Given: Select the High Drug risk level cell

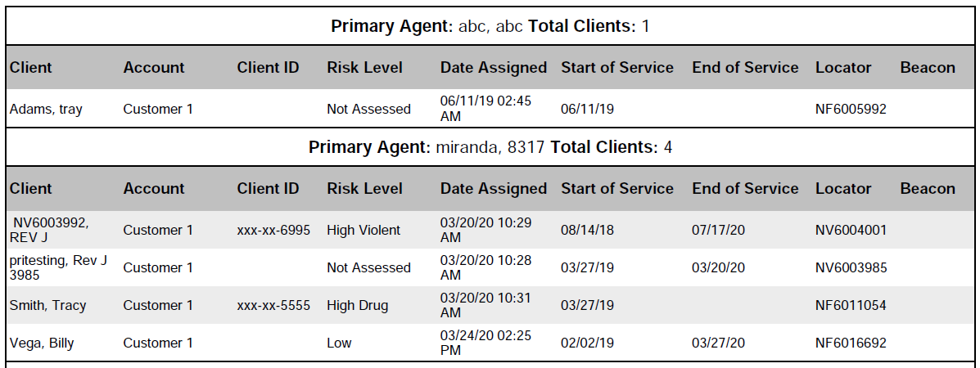Looking at the screenshot, I should tap(358, 306).
